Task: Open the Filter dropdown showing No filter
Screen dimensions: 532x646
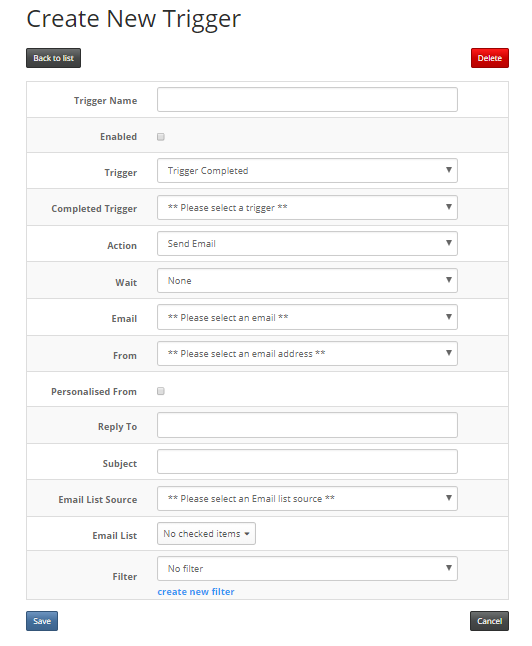Action: pos(307,569)
